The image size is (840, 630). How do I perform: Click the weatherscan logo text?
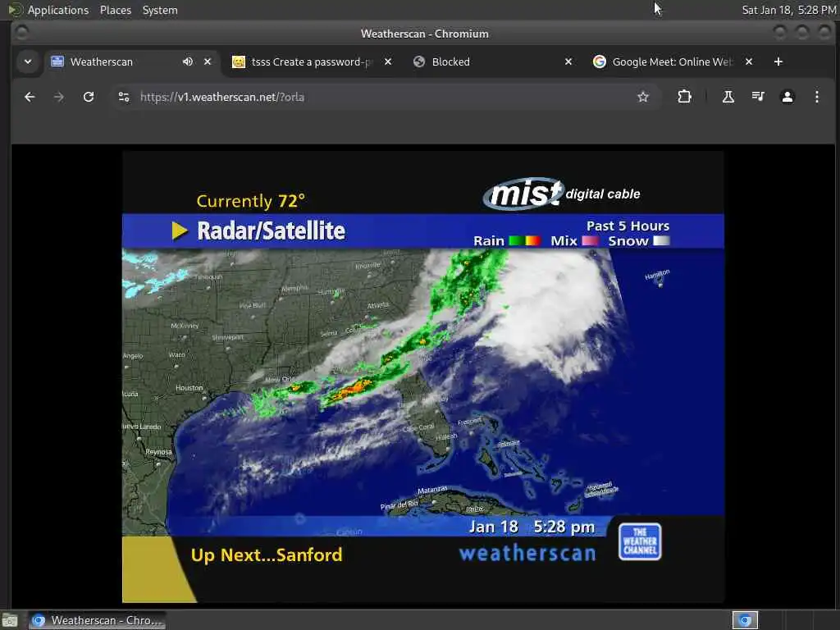click(x=527, y=553)
